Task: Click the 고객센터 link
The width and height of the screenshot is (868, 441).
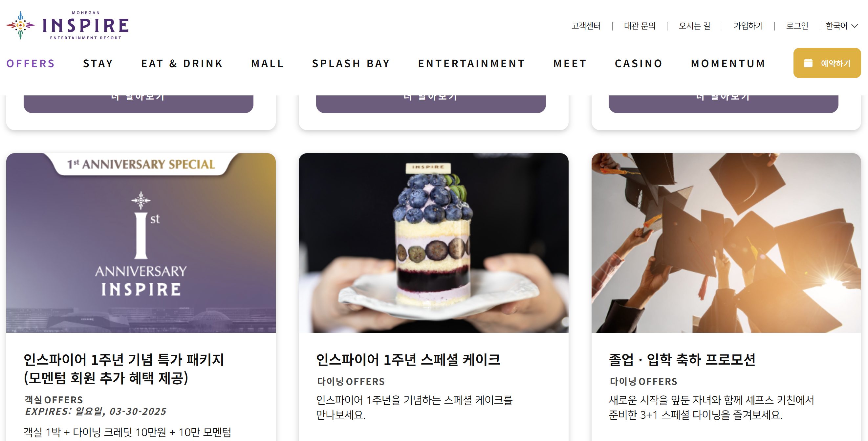Action: pos(586,26)
